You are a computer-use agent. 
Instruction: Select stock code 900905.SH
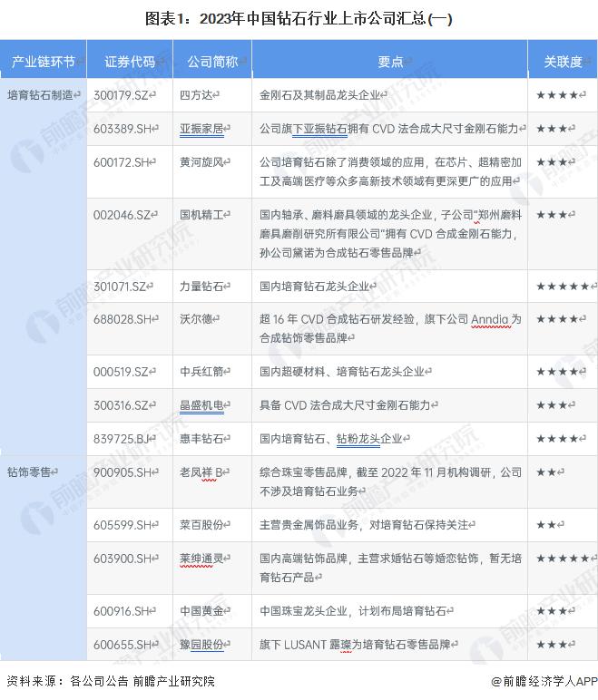[123, 472]
